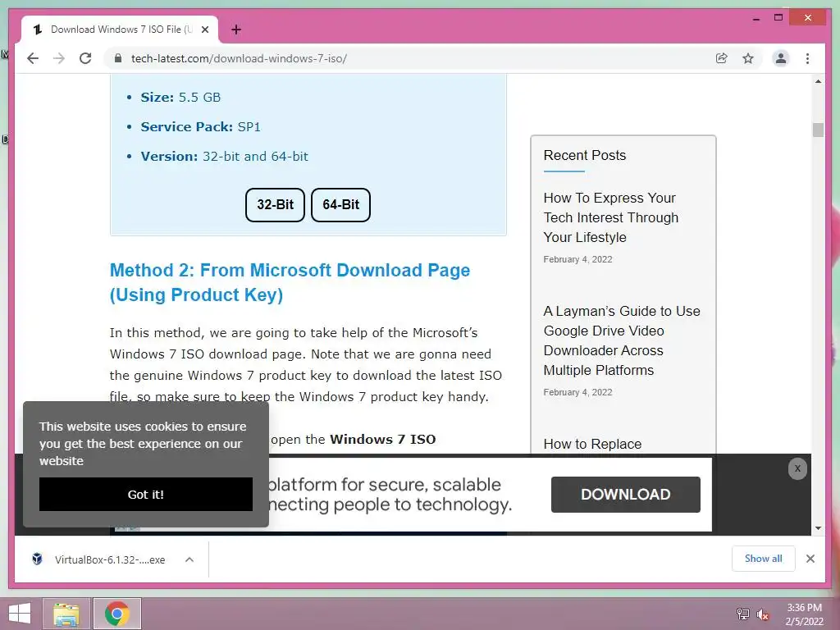Click the Recent Posts heading
The image size is (840, 630).
[x=584, y=155]
